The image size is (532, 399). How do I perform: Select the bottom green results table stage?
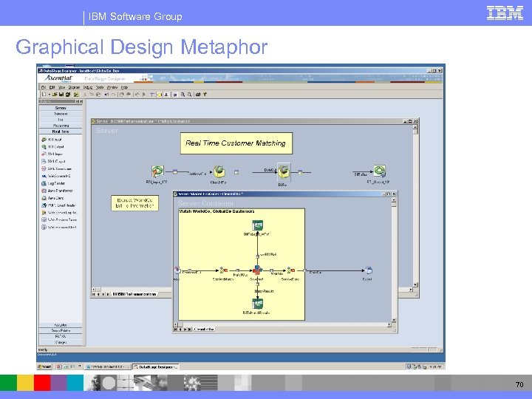point(258,304)
